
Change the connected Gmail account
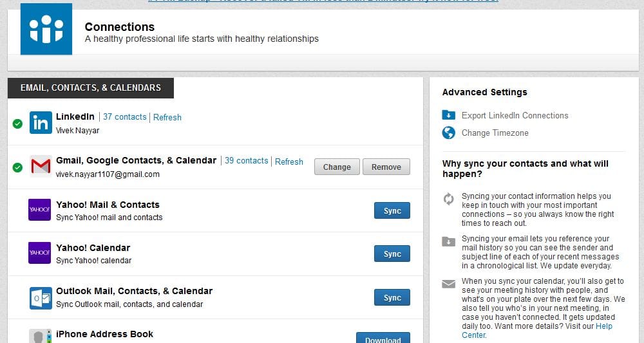[337, 167]
